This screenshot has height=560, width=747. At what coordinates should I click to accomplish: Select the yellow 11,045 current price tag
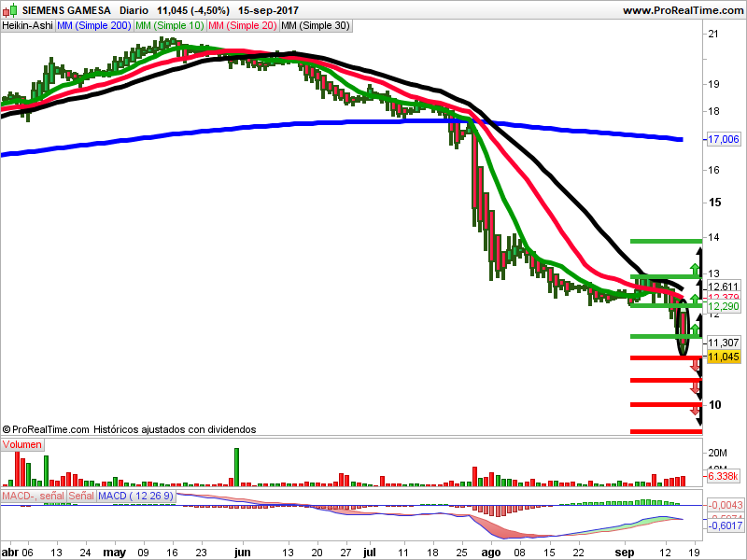(723, 357)
